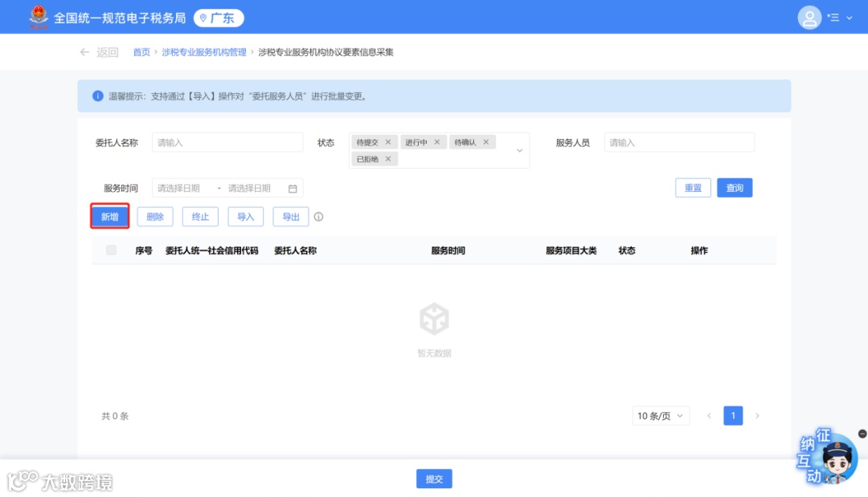The width and height of the screenshot is (868, 498).
Task: Open the 10条/页 page size dropdown
Action: (661, 415)
